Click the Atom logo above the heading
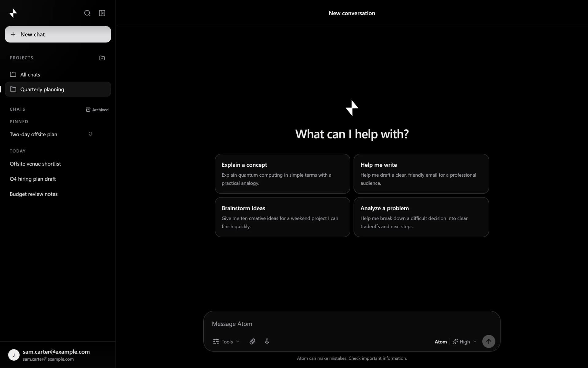 [x=352, y=108]
